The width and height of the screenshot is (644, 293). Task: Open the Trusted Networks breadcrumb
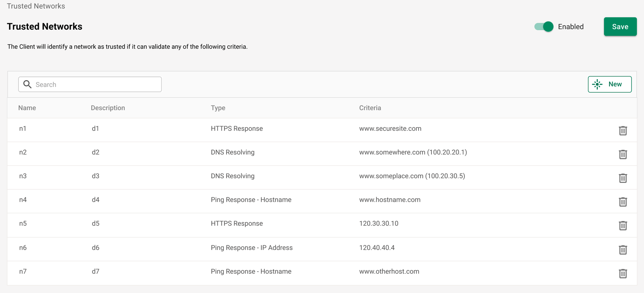click(36, 6)
